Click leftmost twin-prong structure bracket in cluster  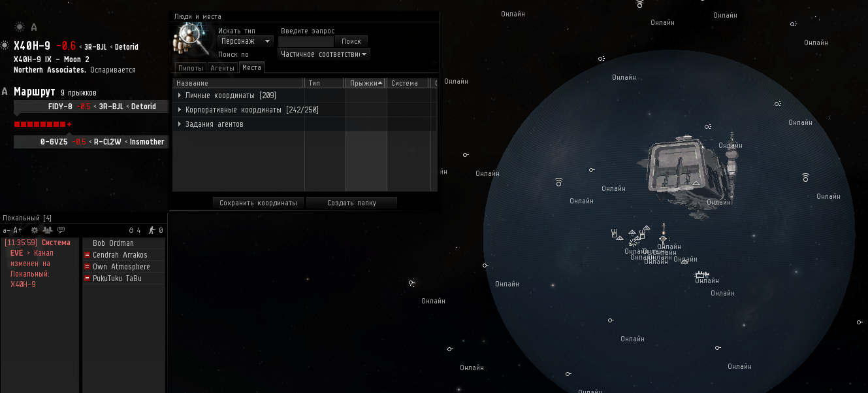(x=614, y=233)
